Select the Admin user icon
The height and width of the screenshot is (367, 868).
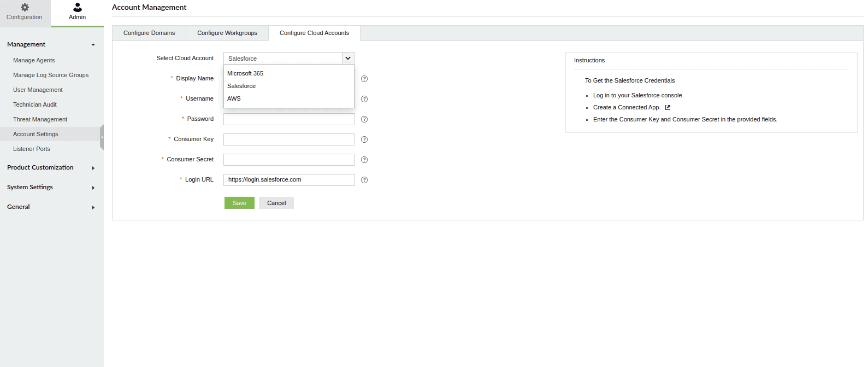click(78, 8)
